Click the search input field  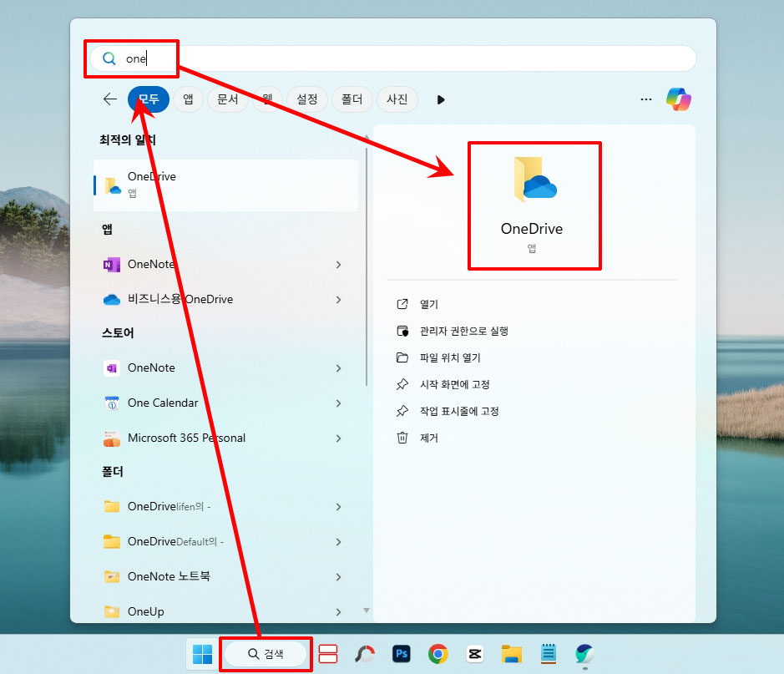pyautogui.click(x=250, y=58)
